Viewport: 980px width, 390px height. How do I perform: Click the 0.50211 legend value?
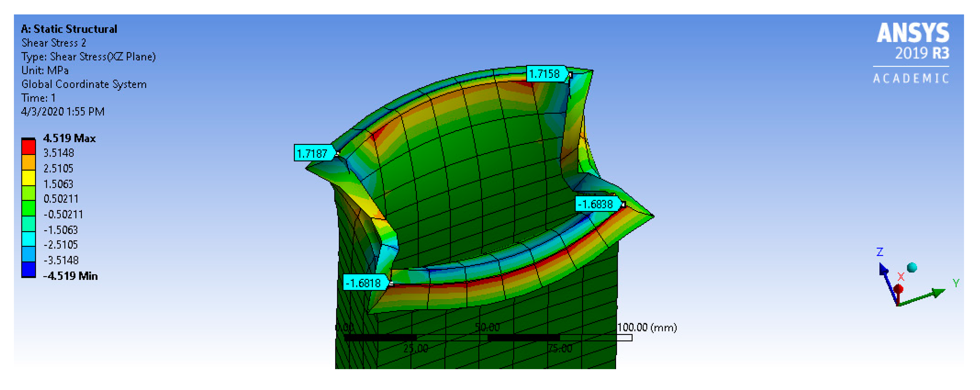[x=61, y=199]
